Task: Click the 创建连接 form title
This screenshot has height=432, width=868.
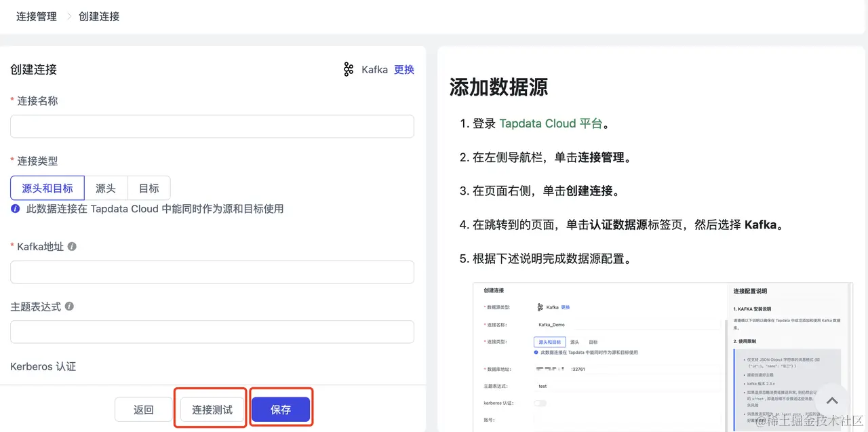Action: [33, 69]
